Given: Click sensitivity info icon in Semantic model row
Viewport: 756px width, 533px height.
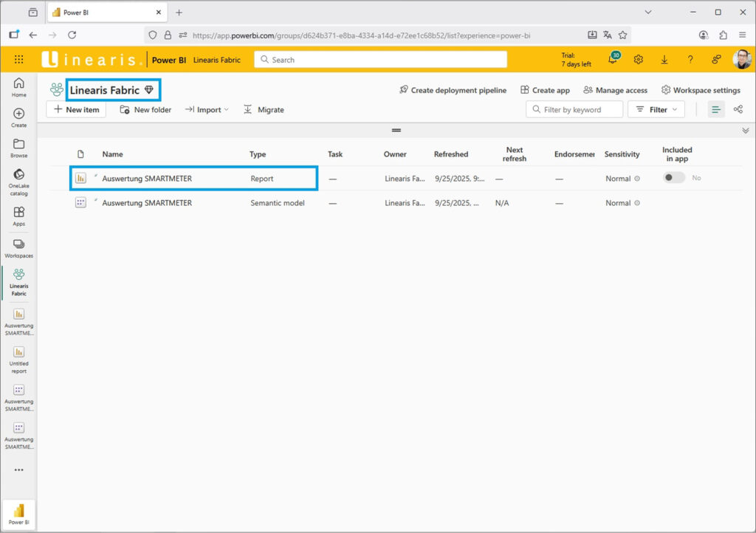Looking at the screenshot, I should [x=637, y=203].
